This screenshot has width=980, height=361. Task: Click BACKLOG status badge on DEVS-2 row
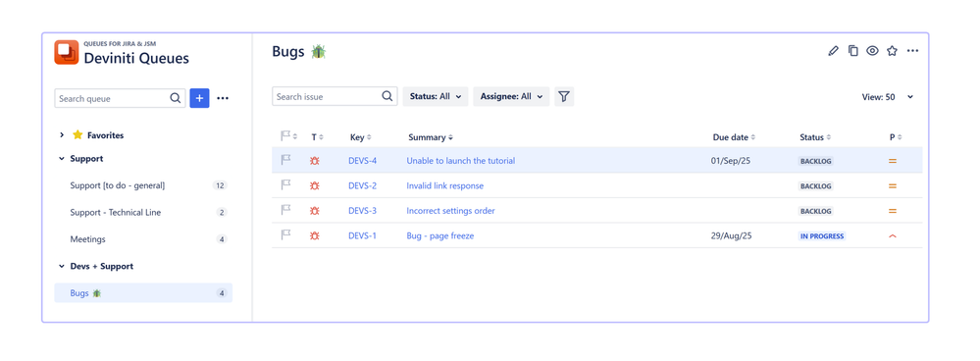(x=815, y=186)
